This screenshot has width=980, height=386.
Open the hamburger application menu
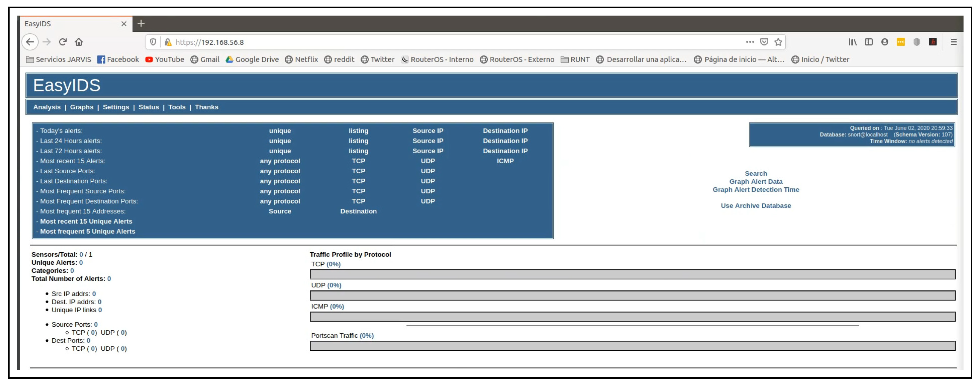tap(953, 42)
